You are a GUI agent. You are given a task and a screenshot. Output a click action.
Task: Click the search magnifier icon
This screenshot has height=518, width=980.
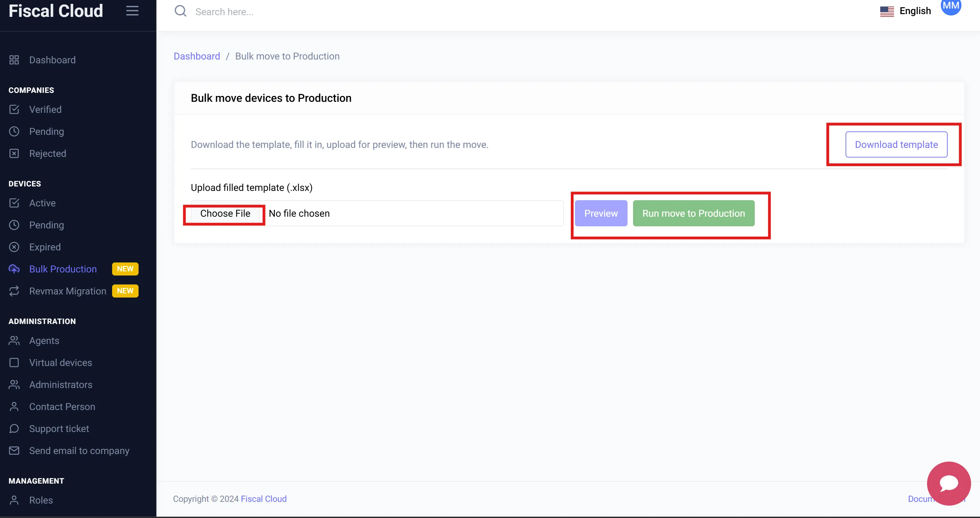tap(180, 11)
